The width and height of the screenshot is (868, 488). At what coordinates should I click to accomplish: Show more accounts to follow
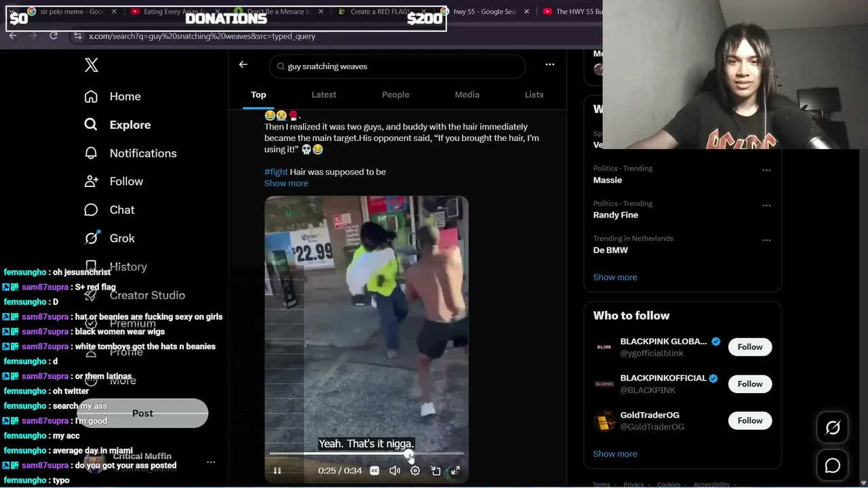(615, 454)
